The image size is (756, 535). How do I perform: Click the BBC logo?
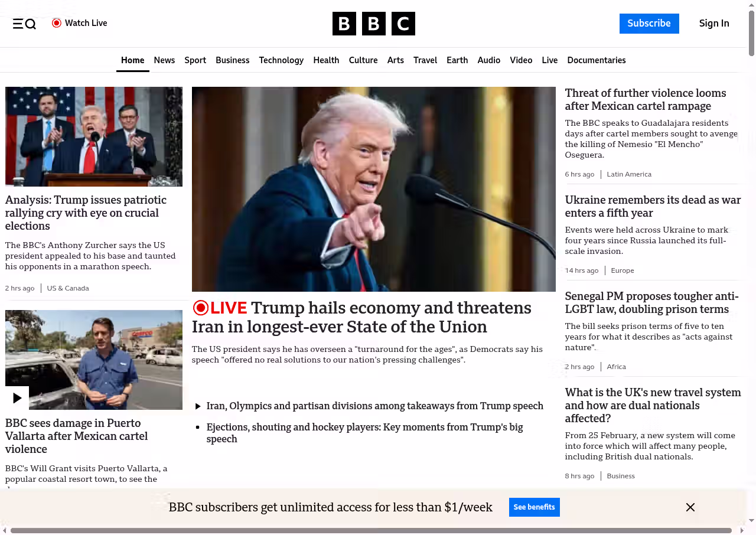click(373, 24)
